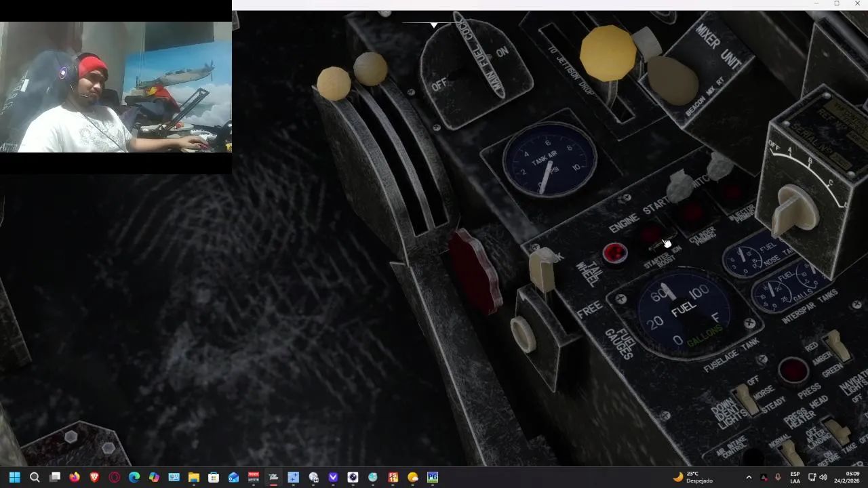Launch Brave browser from the taskbar
This screenshot has height=488, width=868.
tap(94, 477)
